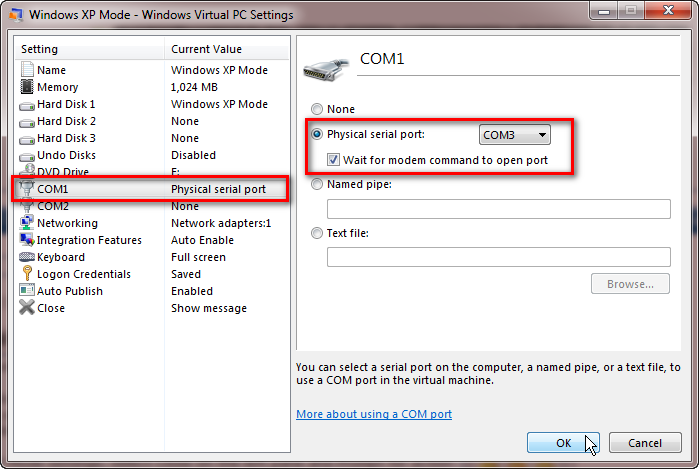The image size is (699, 469).
Task: Click the Keyboard icon
Action: pyautogui.click(x=27, y=257)
